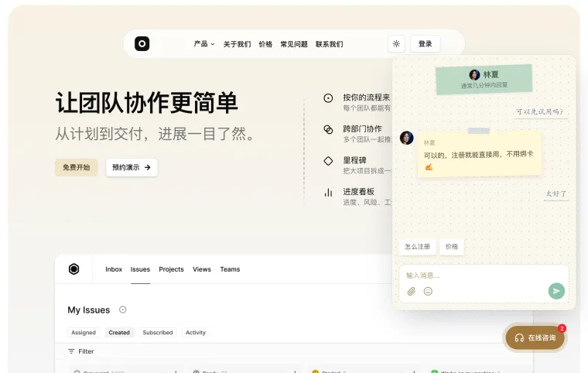Screen dimensions: 588x373
Task: Click the 预约演示 button
Action: 132,167
